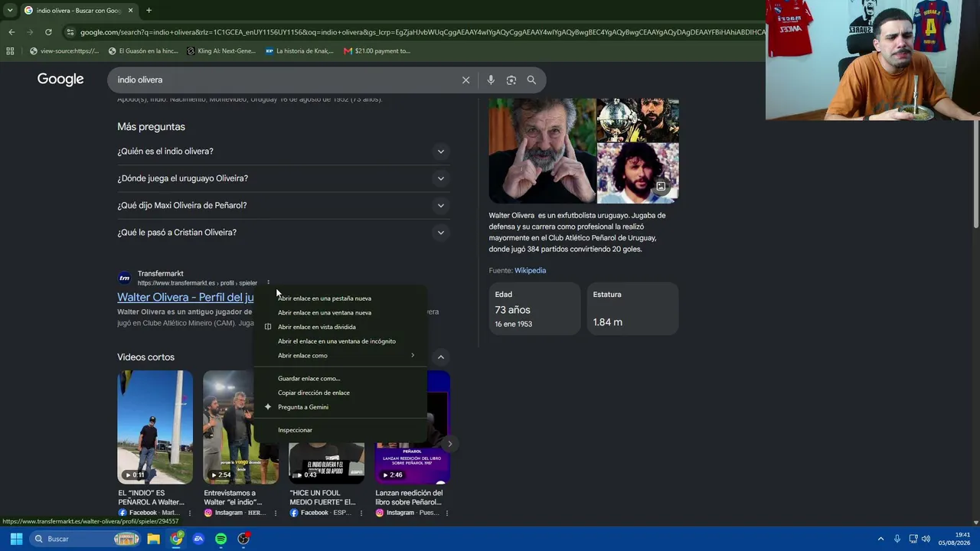Open 'Lanzan reedición del libro sobre Peñarol...' title
This screenshot has width=980, height=551.
pos(409,497)
